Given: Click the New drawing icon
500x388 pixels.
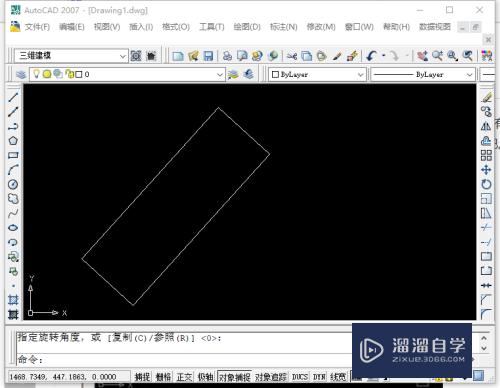Looking at the screenshot, I should pyautogui.click(x=178, y=56).
